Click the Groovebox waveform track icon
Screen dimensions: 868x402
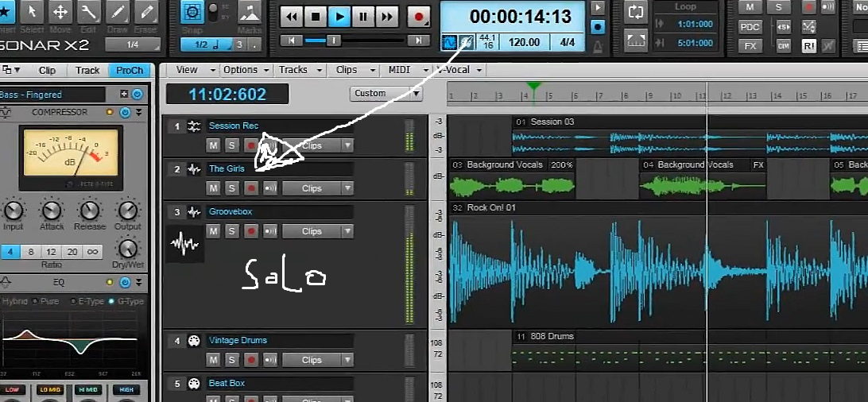pos(185,243)
